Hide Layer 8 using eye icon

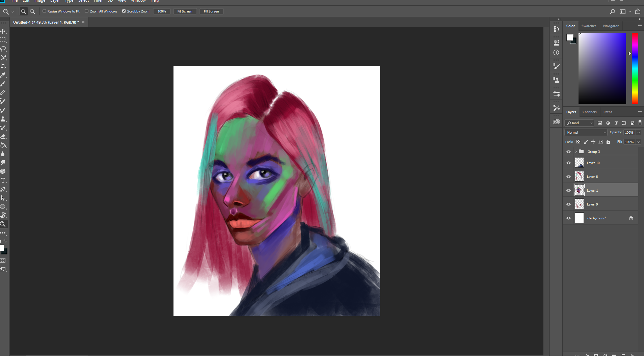(x=568, y=177)
